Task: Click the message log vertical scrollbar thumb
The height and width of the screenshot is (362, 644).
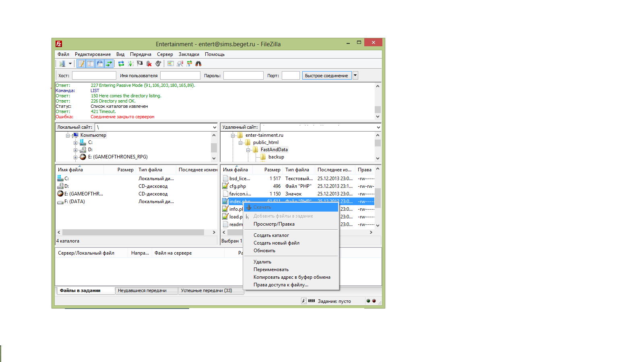Action: click(378, 109)
